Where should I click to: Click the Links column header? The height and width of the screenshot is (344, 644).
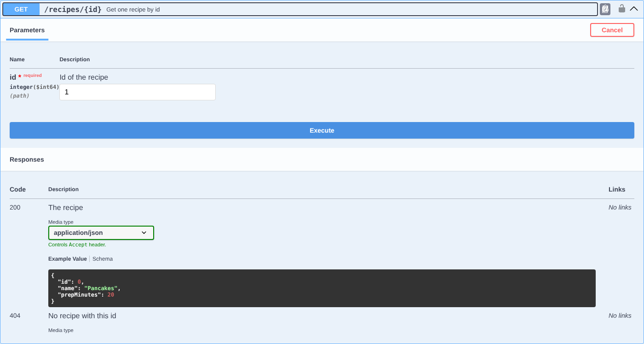pos(617,189)
